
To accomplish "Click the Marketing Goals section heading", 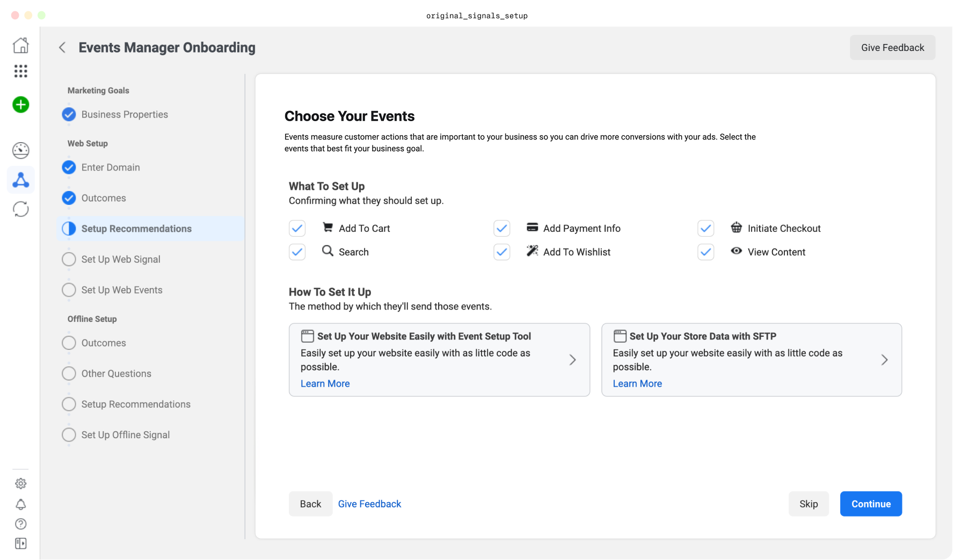I will coord(98,91).
